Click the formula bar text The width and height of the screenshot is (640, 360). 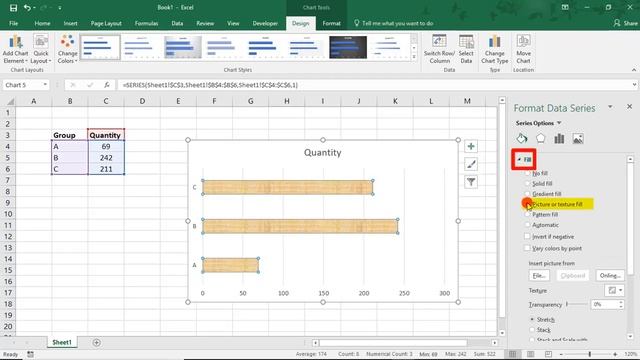pyautogui.click(x=210, y=85)
